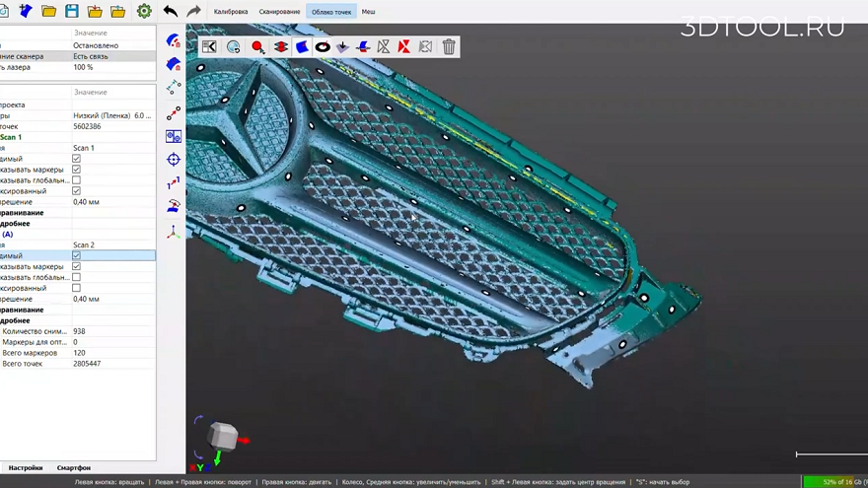Uncheck Scan 1 fixed checkbox
868x488 pixels.
(76, 191)
